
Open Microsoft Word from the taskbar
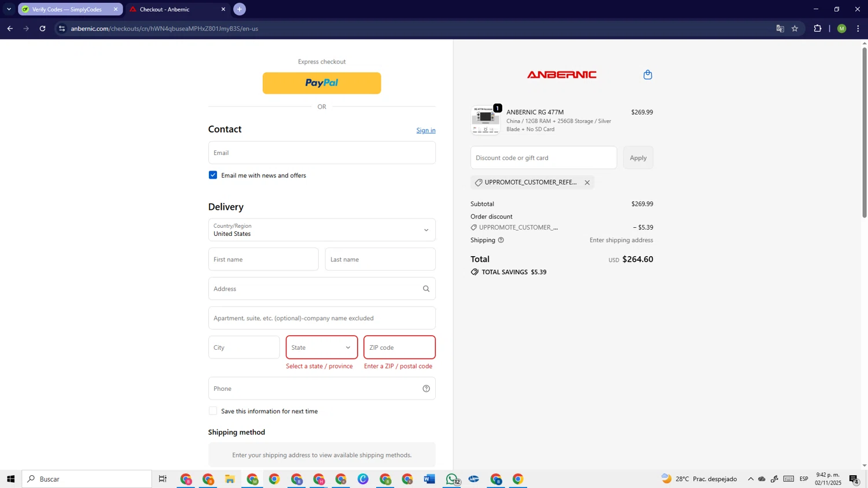[429, 479]
